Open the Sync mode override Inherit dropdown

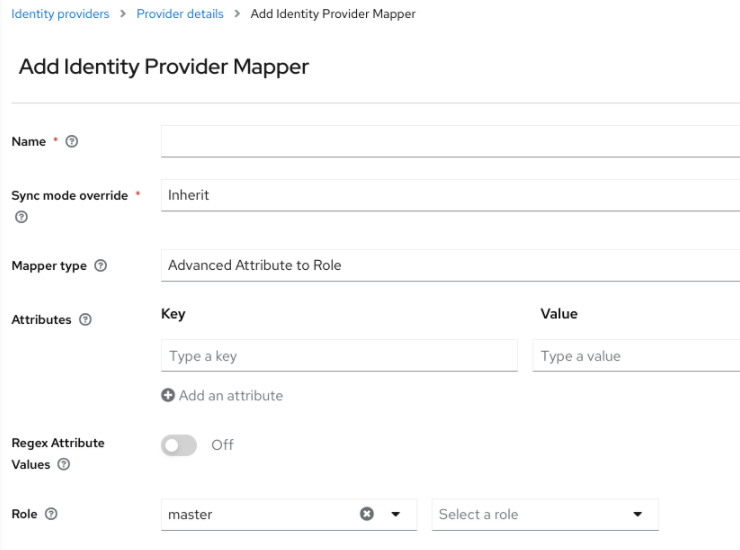(450, 196)
